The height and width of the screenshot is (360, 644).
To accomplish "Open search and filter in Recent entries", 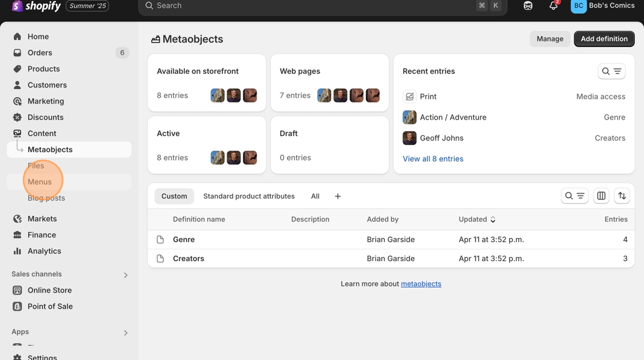I will point(611,71).
